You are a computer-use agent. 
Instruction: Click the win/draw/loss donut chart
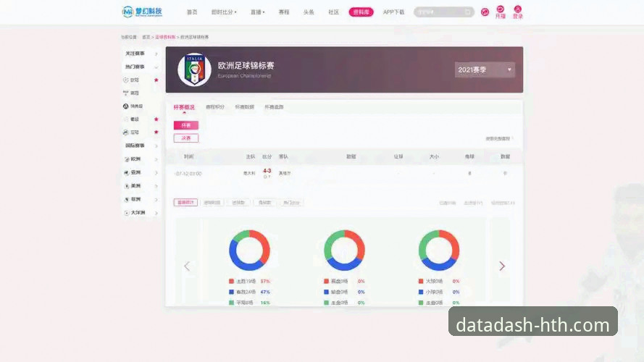coord(249,250)
